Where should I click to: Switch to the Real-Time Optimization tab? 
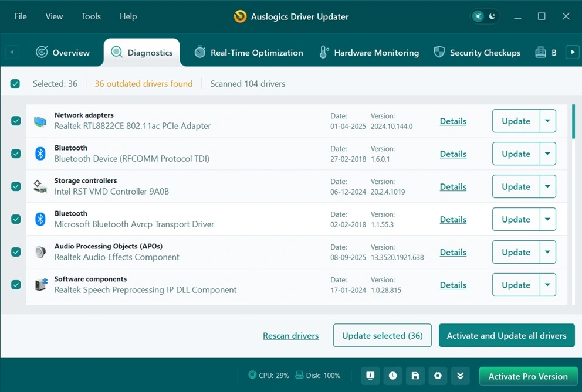(249, 52)
